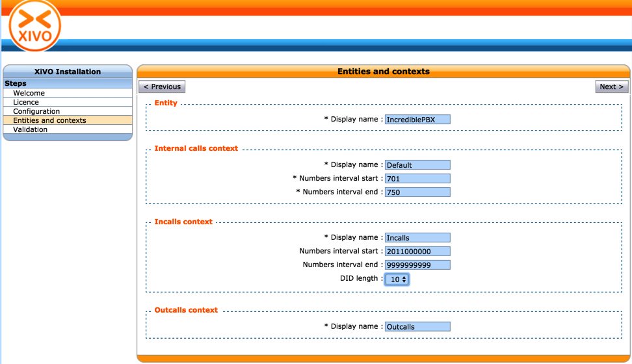Open the Licence step
Viewport: 632px width, 364px height.
tap(68, 102)
